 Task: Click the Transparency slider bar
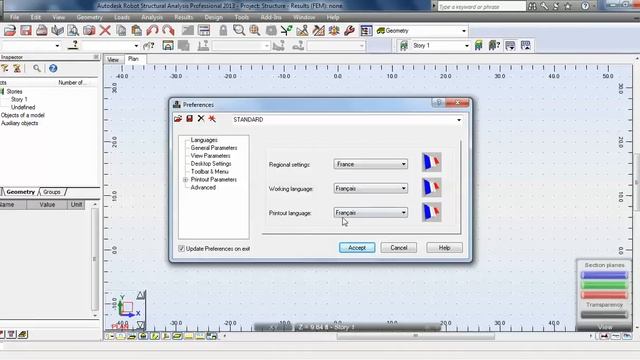click(x=604, y=315)
